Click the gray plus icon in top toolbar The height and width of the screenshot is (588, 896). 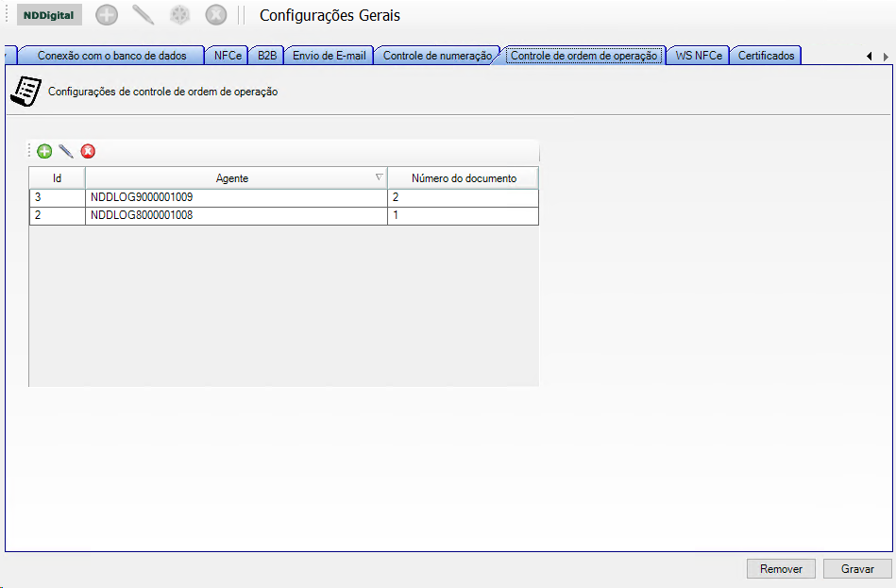pos(107,15)
